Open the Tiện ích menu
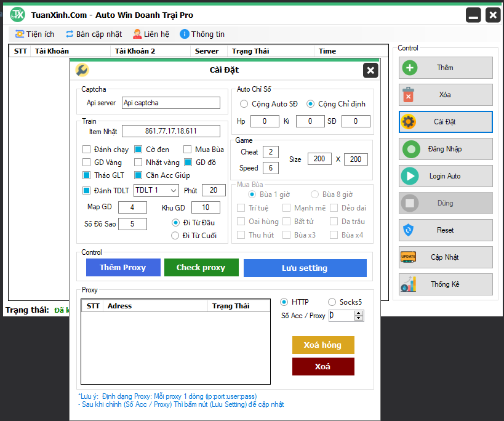Viewport: 504px width, 421px height. pyautogui.click(x=34, y=34)
